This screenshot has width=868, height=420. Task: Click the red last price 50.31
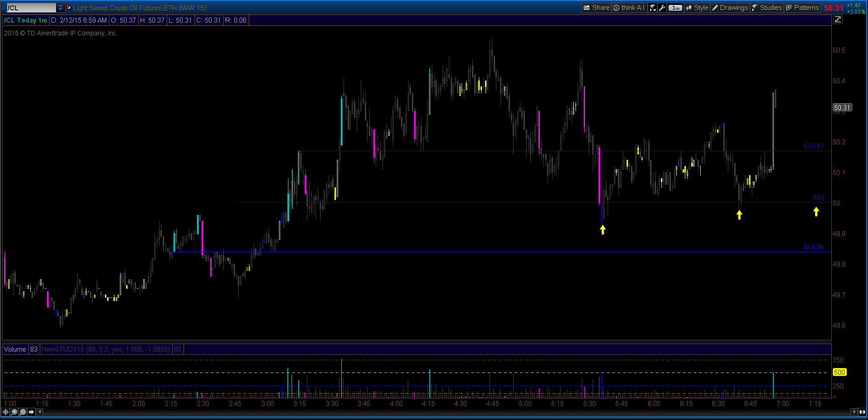click(x=834, y=8)
